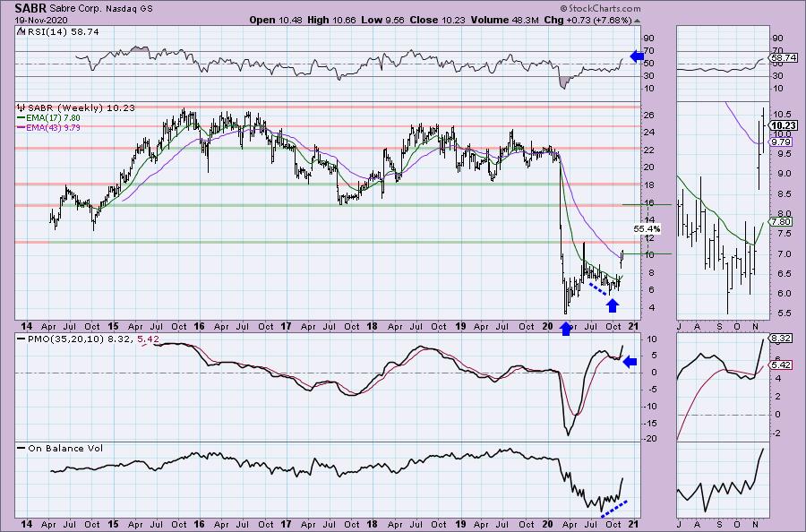Click the up triangle beside the Chg value
The image size is (806, 532).
(637, 21)
